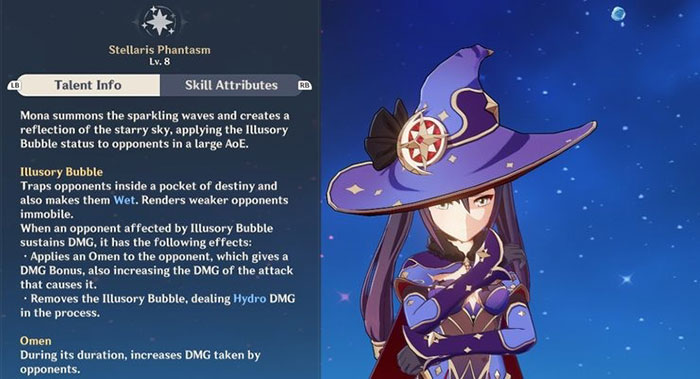Open the Skill Attributes tab

(231, 85)
